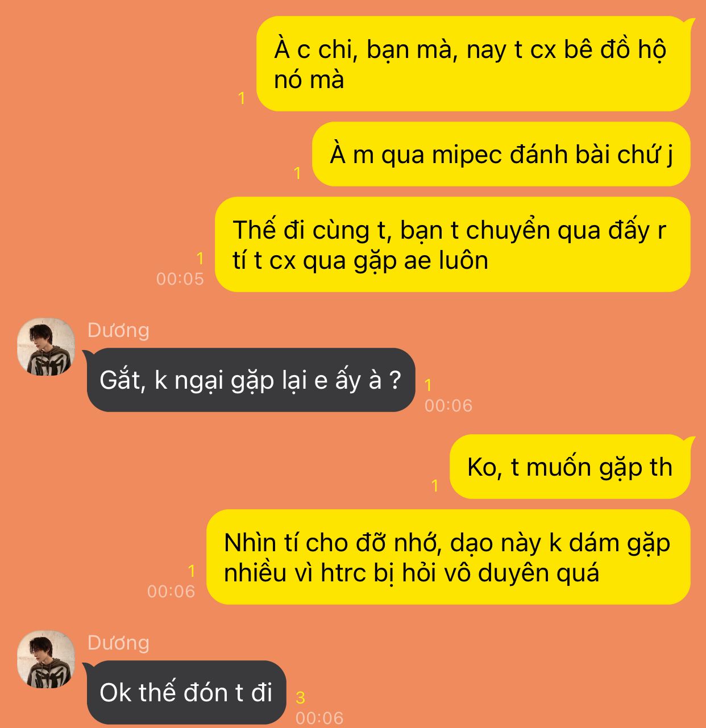Tap the unread count 1 beside 'À c chi' bubble

[x=242, y=98]
